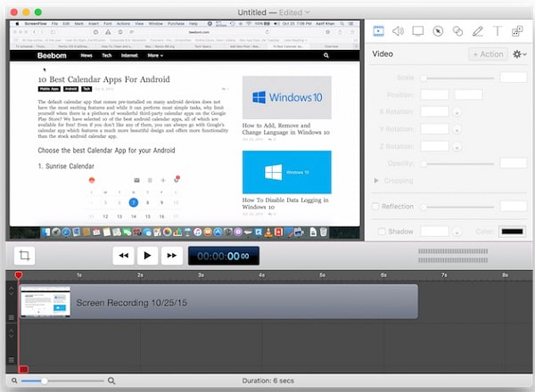Screen dimensions: 535x392
Task: Zoom in timeline with large magnifier icon
Action: pos(111,380)
